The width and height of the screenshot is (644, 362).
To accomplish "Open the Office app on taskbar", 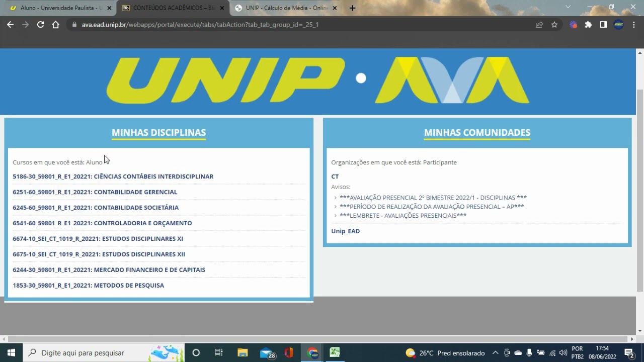I will tap(288, 352).
